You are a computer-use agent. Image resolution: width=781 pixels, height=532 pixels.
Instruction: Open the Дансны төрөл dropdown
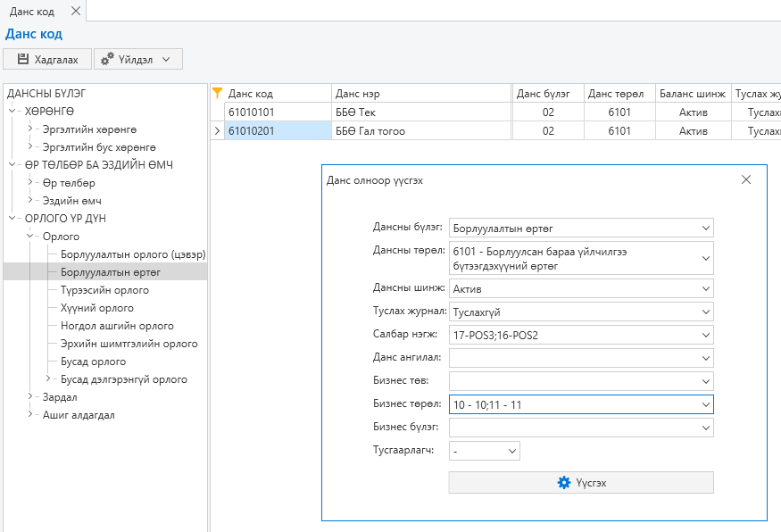[706, 258]
